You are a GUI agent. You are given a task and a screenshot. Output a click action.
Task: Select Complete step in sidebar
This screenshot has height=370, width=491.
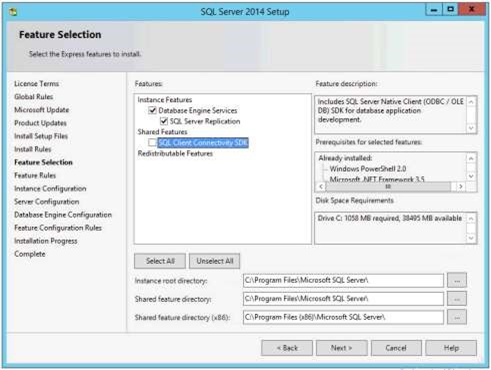click(x=29, y=254)
